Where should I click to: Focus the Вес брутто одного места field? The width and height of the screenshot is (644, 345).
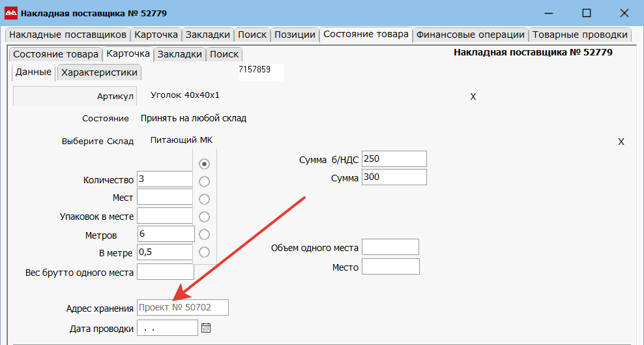165,272
